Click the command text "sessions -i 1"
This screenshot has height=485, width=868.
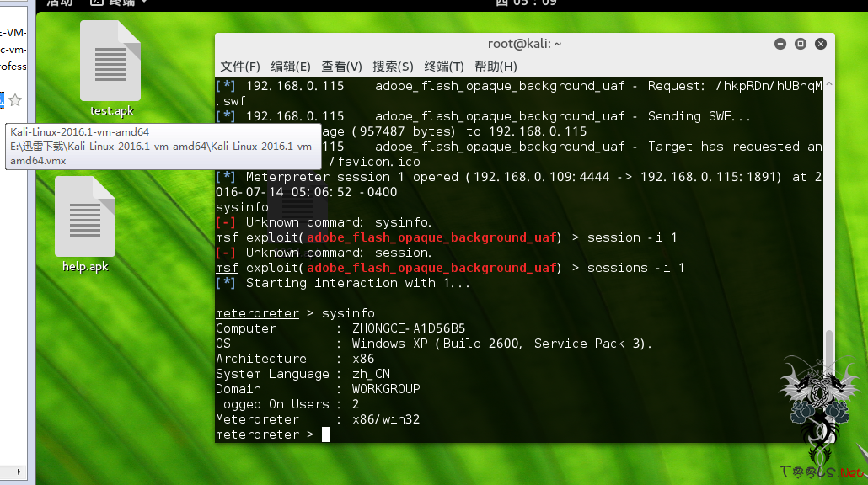[636, 268]
